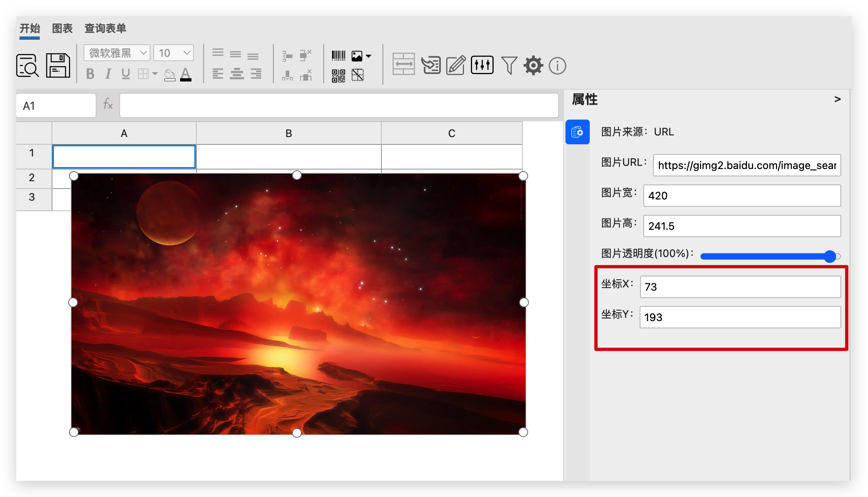Screen dimensions: 868x497
Task: Click the formula bar input
Action: [339, 106]
